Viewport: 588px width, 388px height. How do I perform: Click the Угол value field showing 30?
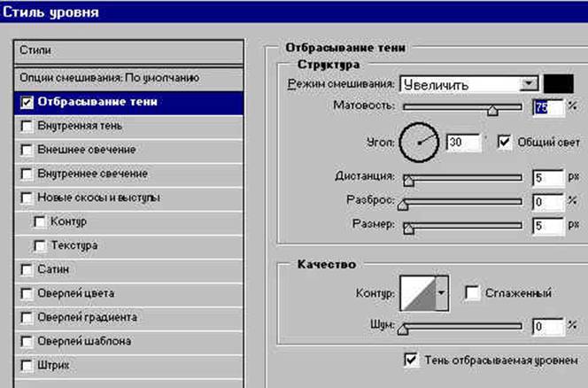click(463, 143)
